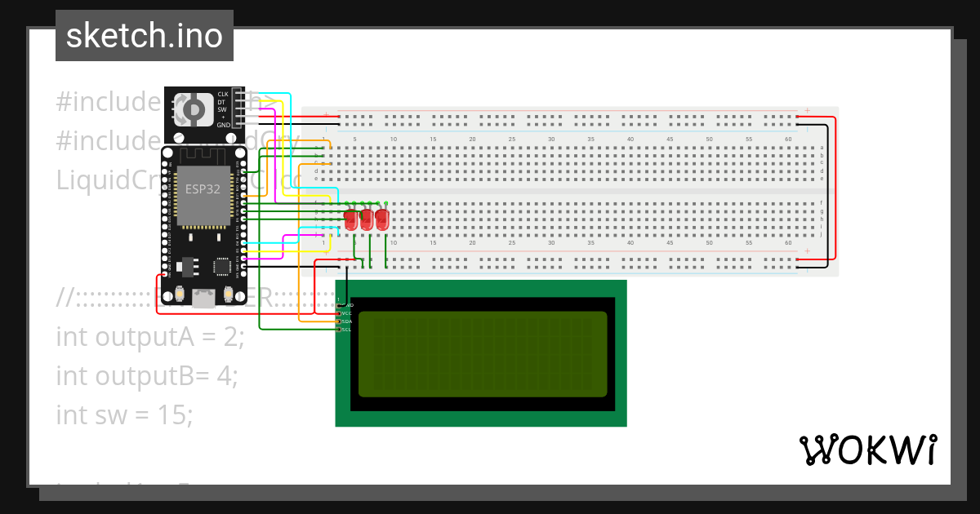This screenshot has height=514, width=980.
Task: Click the ESP32 WiFi antenna area
Action: [203, 155]
